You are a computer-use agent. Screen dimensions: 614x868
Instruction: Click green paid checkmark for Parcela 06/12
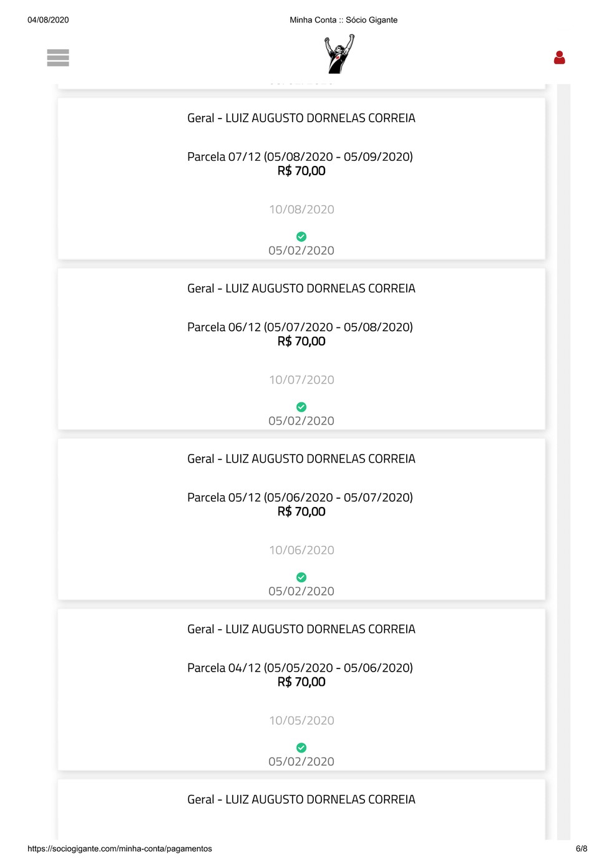click(x=301, y=407)
